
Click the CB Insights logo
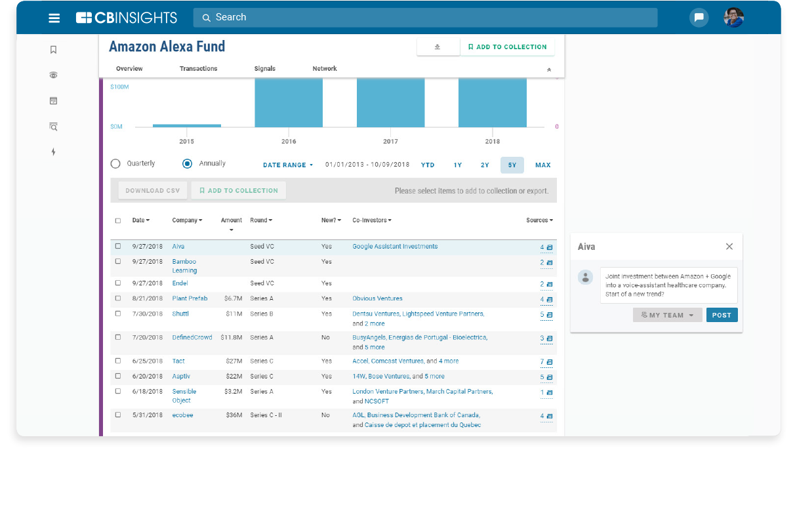127,18
